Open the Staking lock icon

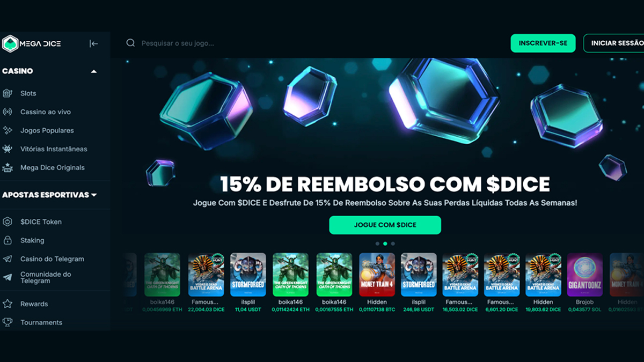8,240
